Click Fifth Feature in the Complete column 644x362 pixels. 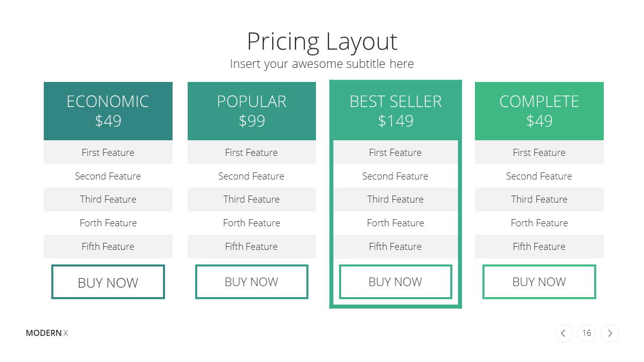[x=539, y=246]
